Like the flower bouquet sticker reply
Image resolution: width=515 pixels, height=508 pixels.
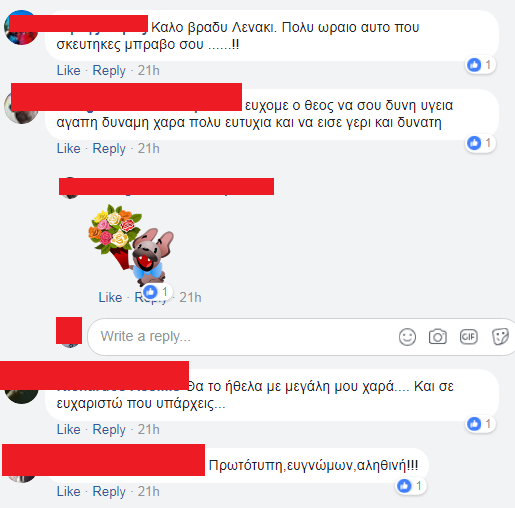click(x=110, y=297)
